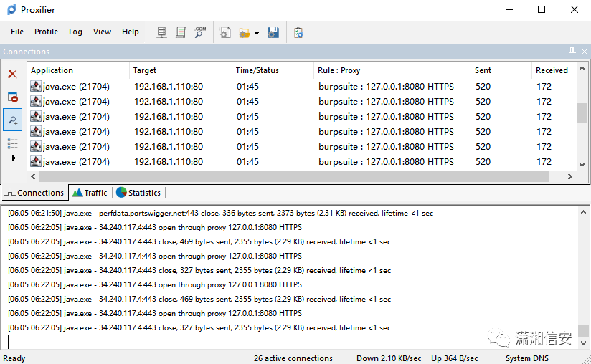
Task: Click the log panel scrollbar thumb
Action: click(583, 330)
